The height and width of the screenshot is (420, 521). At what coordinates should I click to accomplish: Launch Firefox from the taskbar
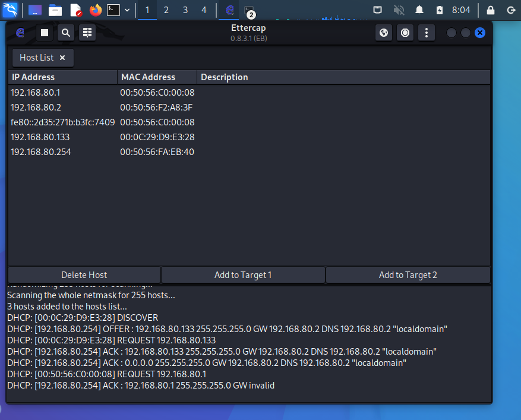tap(96, 10)
